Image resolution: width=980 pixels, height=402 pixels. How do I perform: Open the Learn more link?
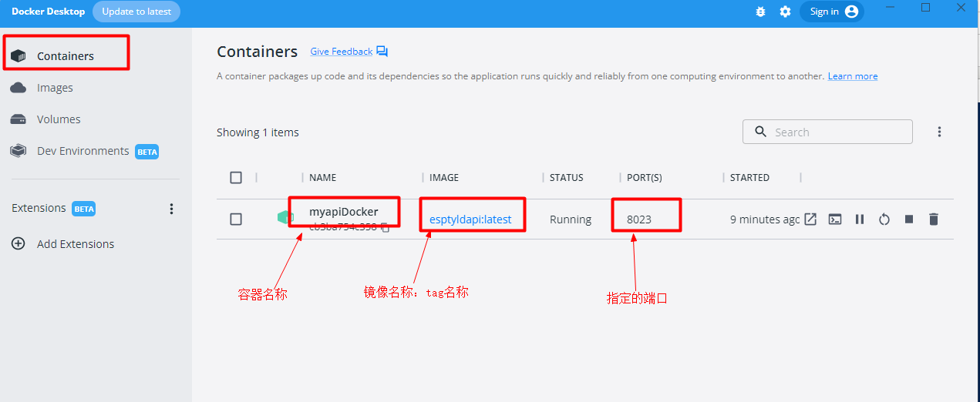click(853, 76)
